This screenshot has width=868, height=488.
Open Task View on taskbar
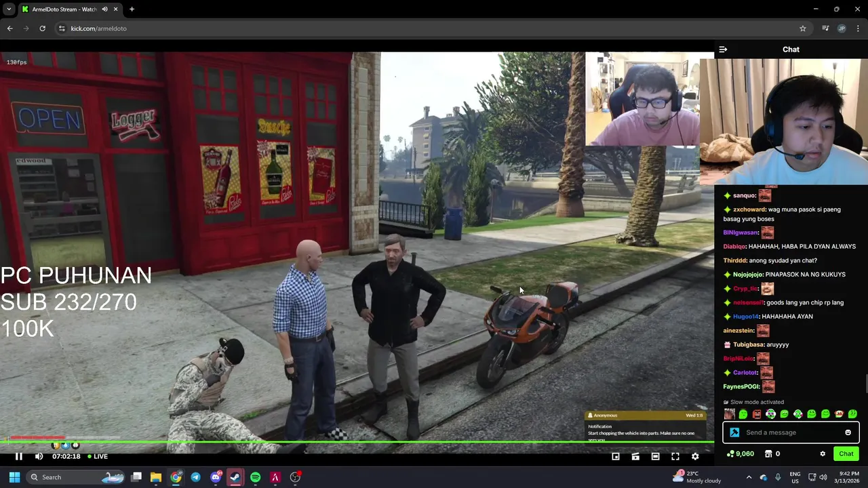click(136, 477)
